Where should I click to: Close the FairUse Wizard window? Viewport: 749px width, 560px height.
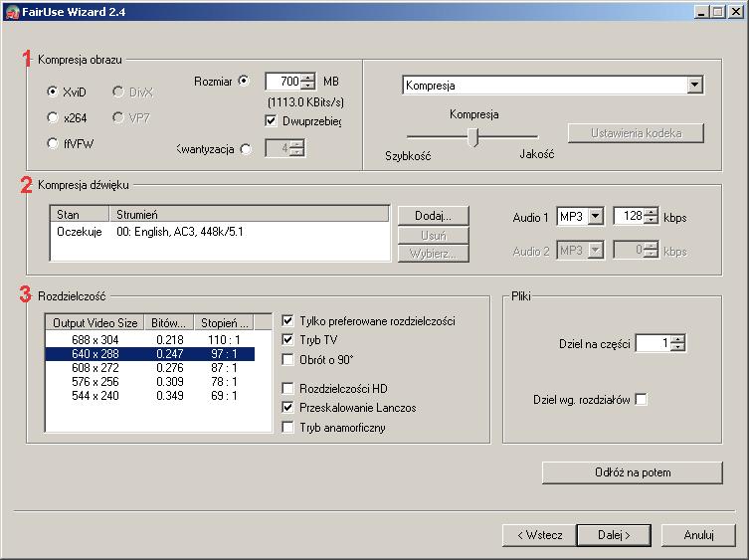736,12
